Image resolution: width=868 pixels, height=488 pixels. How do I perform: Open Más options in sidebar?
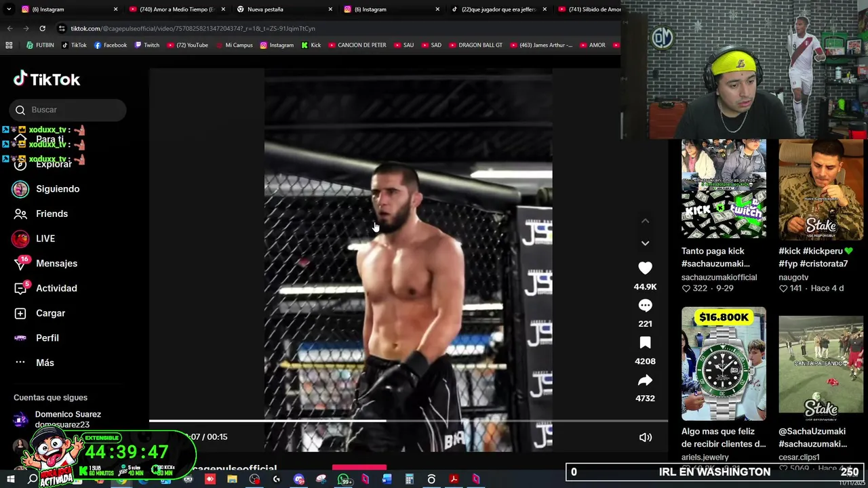[45, 363]
